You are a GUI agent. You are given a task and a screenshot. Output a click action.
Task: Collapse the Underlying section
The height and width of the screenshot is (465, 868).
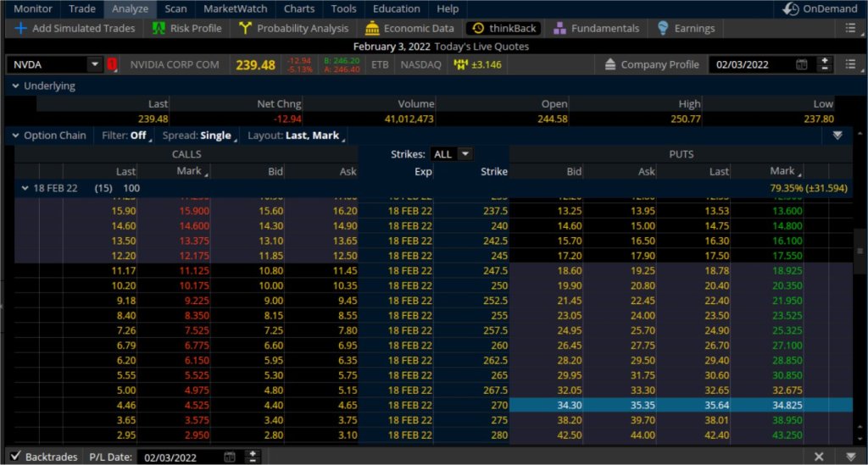point(15,86)
